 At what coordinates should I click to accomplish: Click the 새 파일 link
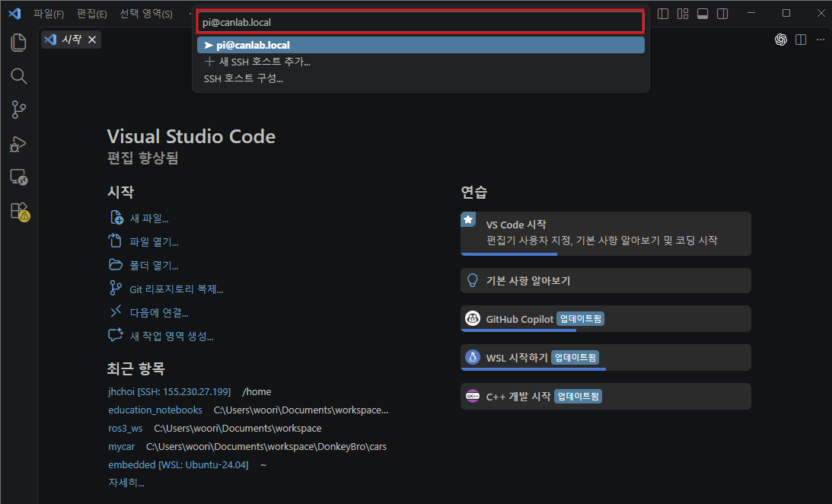pyautogui.click(x=149, y=219)
